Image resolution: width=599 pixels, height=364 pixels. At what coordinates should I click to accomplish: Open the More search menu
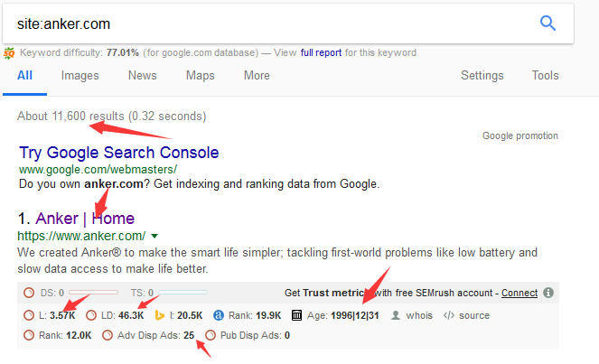[257, 76]
